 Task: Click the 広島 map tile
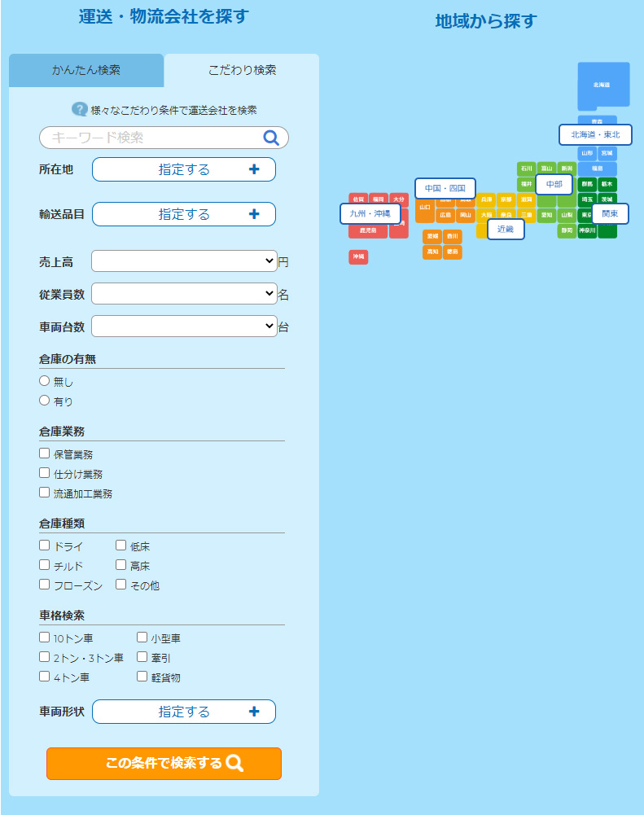point(445,215)
